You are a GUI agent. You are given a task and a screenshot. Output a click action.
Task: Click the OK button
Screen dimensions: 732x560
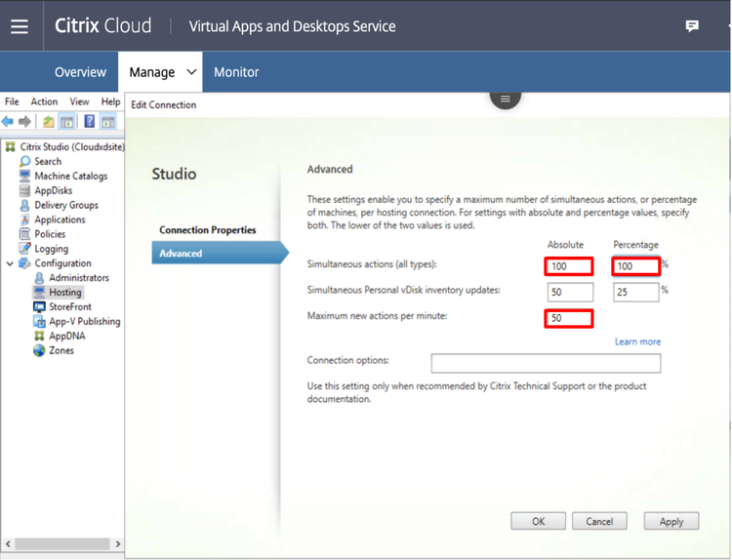coord(538,521)
